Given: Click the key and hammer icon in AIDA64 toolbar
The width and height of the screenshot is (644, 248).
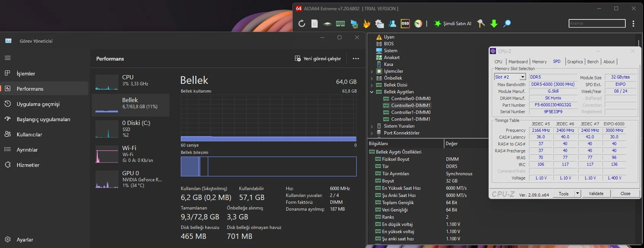Looking at the screenshot, I should tap(481, 24).
